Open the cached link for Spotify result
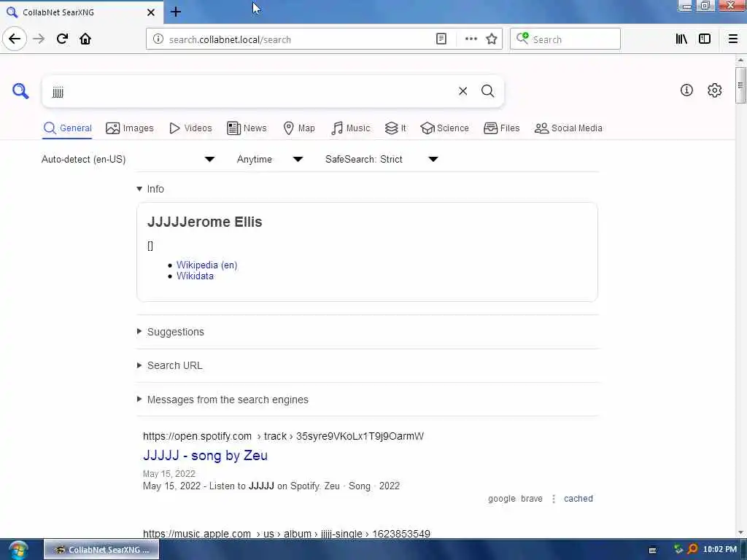This screenshot has height=560, width=747. tap(578, 499)
